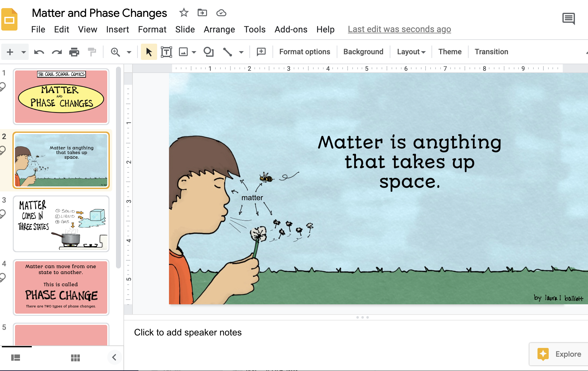Open the Edit menu
The height and width of the screenshot is (371, 588).
(61, 29)
